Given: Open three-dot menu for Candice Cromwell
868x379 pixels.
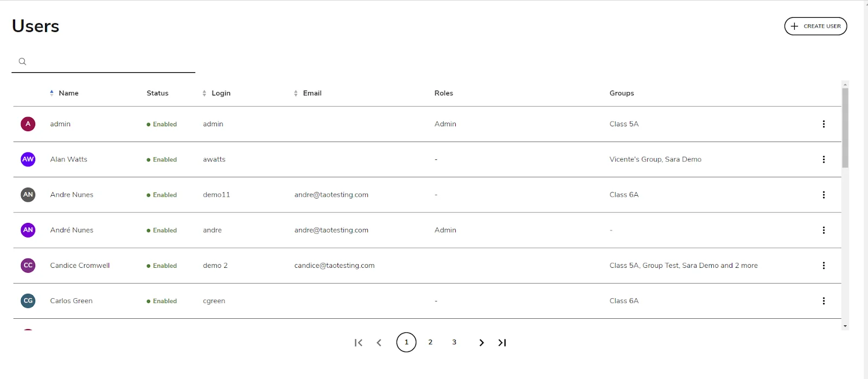Looking at the screenshot, I should pos(824,266).
